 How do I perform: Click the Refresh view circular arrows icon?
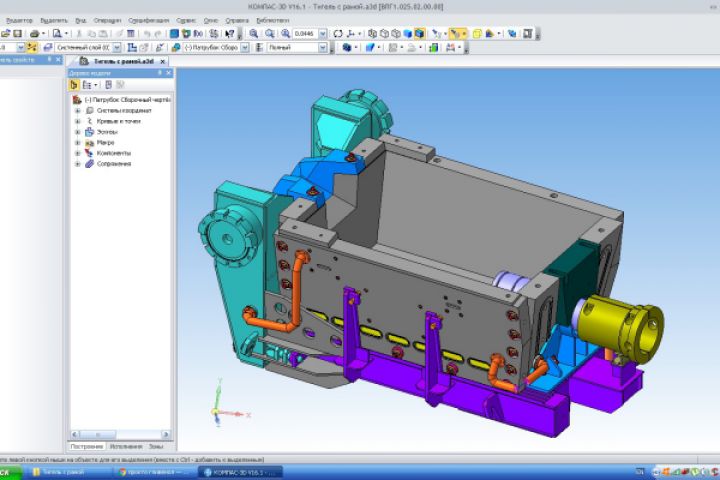(x=338, y=34)
